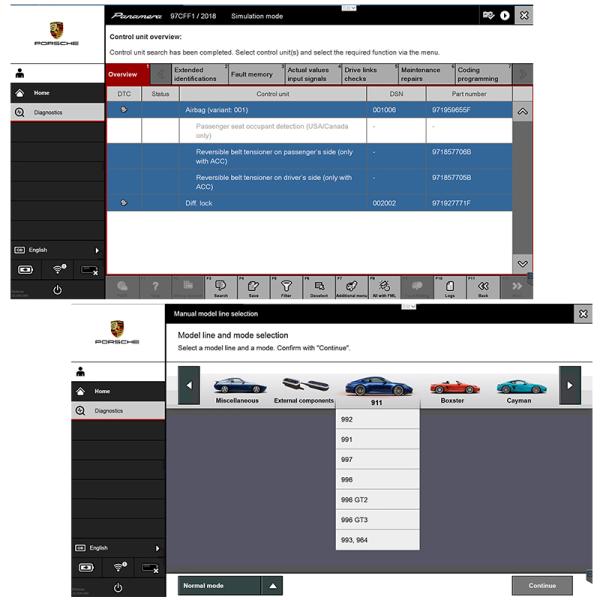Select the Cayman model car
Screen dimensions: 600x600
(518, 388)
